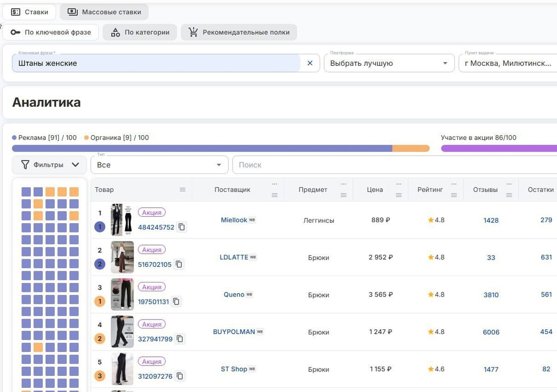Open the Тип dropdown showing Все
The height and width of the screenshot is (392, 557).
(159, 165)
